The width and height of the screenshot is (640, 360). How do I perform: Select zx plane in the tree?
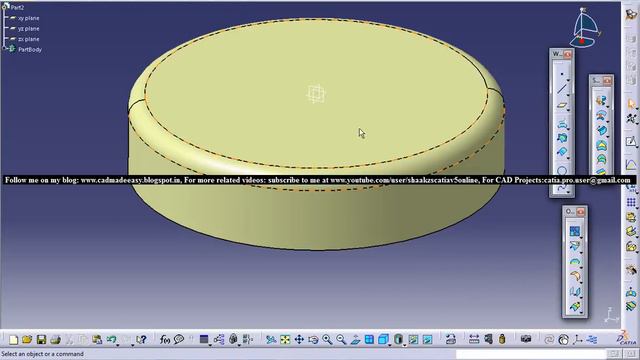pos(29,39)
